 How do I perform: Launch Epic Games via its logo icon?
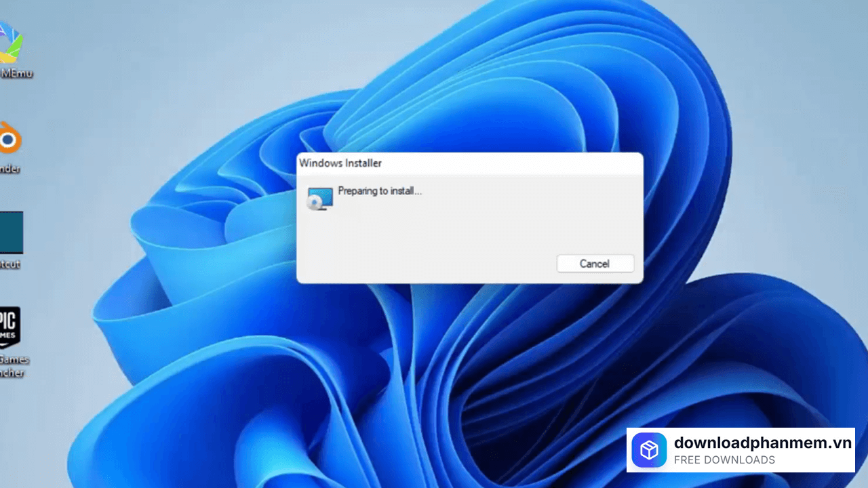(x=9, y=327)
